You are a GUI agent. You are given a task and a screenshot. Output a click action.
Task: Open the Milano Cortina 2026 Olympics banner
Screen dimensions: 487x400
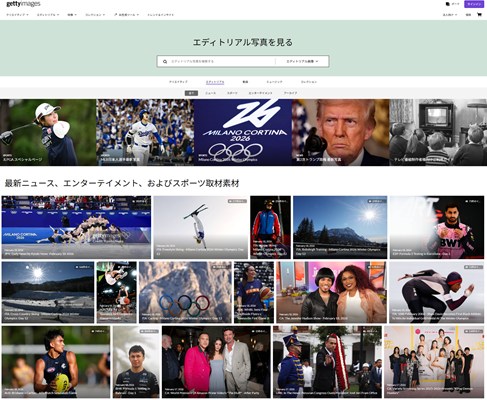click(x=243, y=132)
